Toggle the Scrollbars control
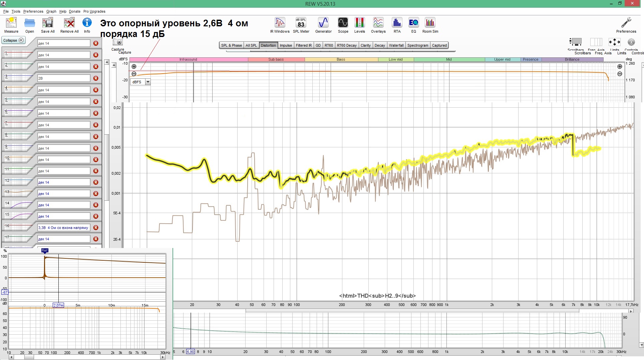 (x=576, y=42)
